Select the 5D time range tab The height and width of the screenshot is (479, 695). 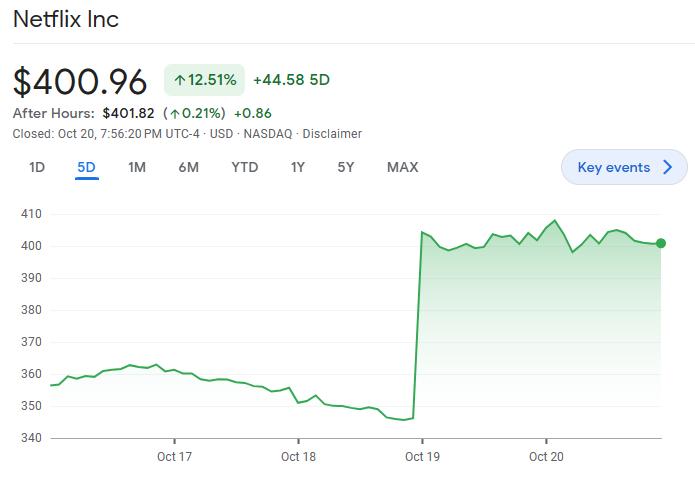(x=87, y=167)
